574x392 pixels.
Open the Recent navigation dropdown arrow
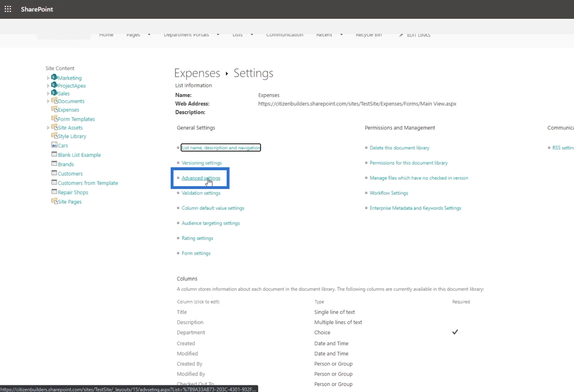341,35
